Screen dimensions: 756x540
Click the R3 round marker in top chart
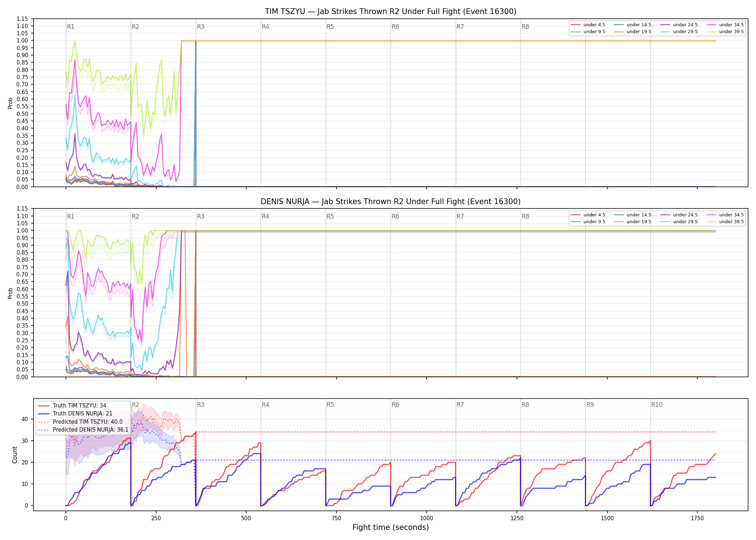pyautogui.click(x=201, y=27)
